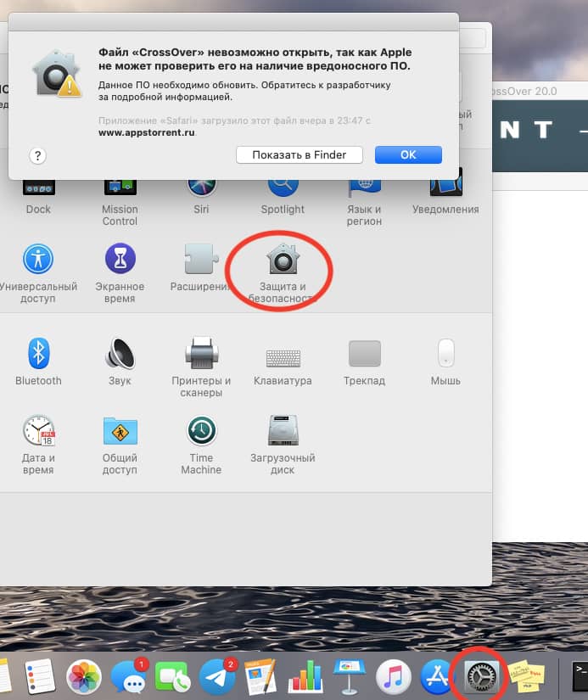Open Мышь preferences

445,361
